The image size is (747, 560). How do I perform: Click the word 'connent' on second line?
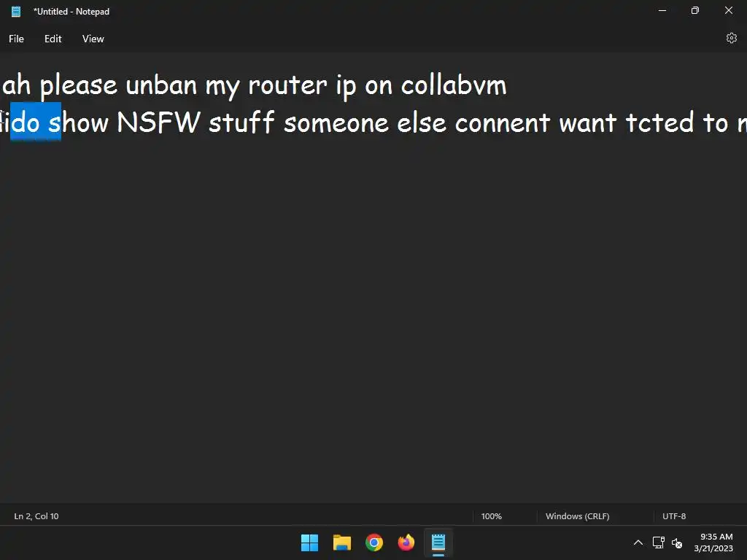(x=503, y=123)
